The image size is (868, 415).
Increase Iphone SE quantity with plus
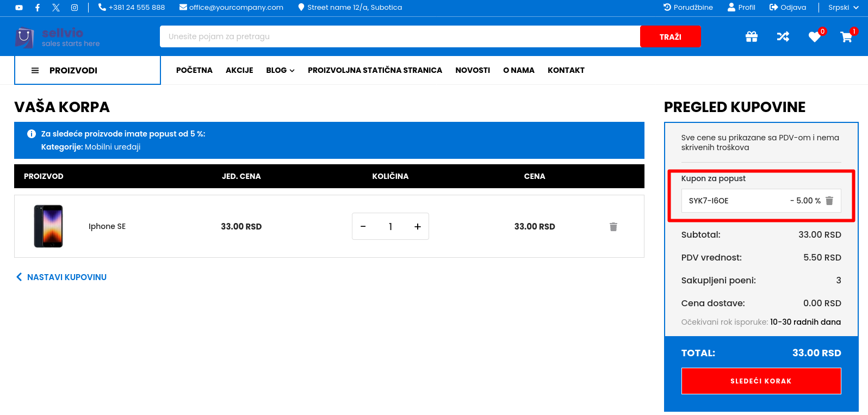(x=418, y=227)
